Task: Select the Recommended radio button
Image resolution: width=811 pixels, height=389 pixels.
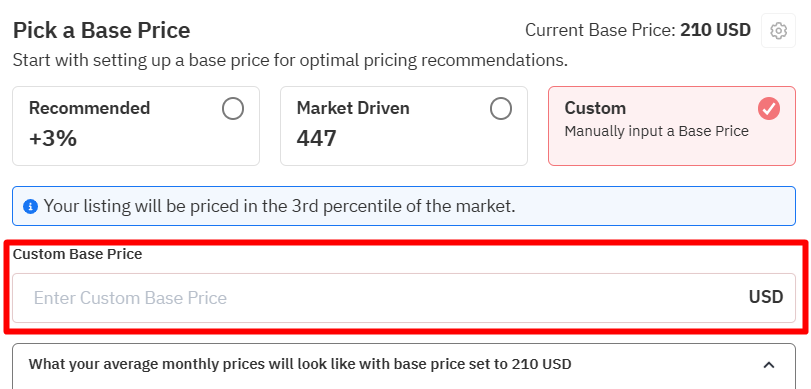Action: [233, 109]
